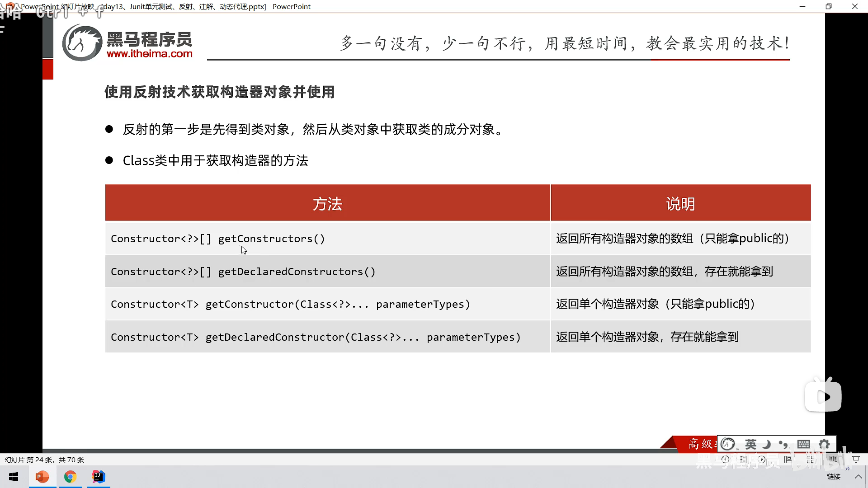Switch to Reading view
Image resolution: width=868 pixels, height=488 pixels.
[x=833, y=459]
